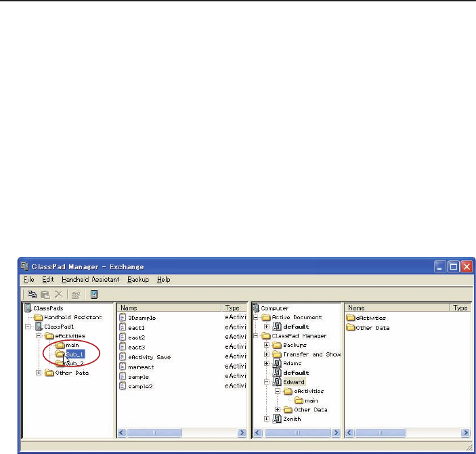This screenshot has height=454, width=476.
Task: Click the ClassPad Manager title bar icon
Action: 25,266
